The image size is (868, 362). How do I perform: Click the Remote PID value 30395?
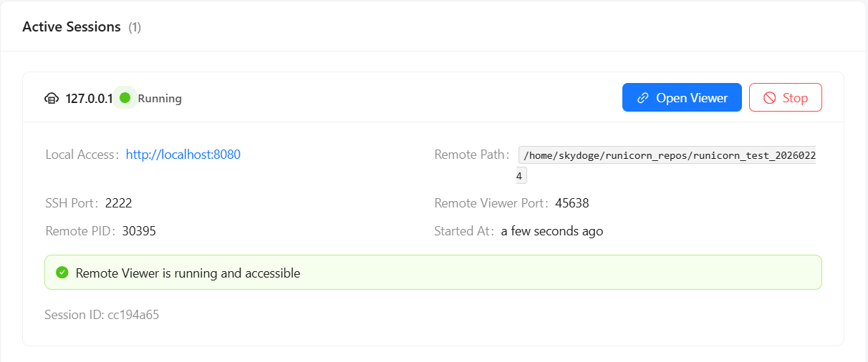coord(139,231)
